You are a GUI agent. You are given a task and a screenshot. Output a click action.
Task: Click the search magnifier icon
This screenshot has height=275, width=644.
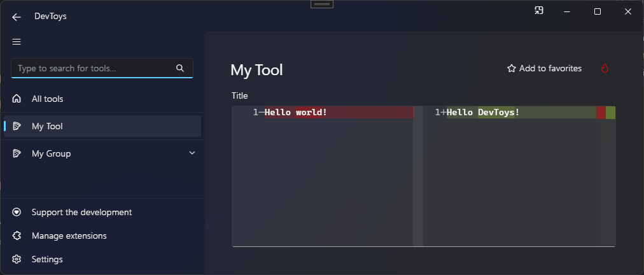click(180, 68)
